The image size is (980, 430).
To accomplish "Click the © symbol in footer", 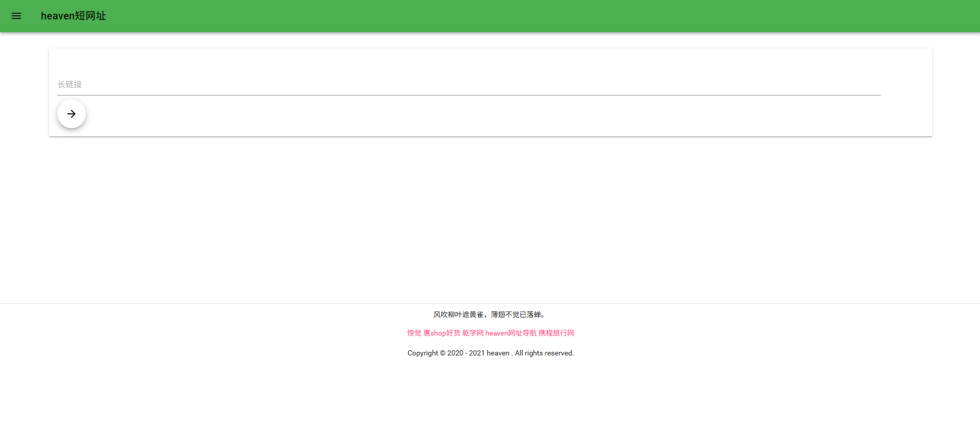I will coord(443,353).
